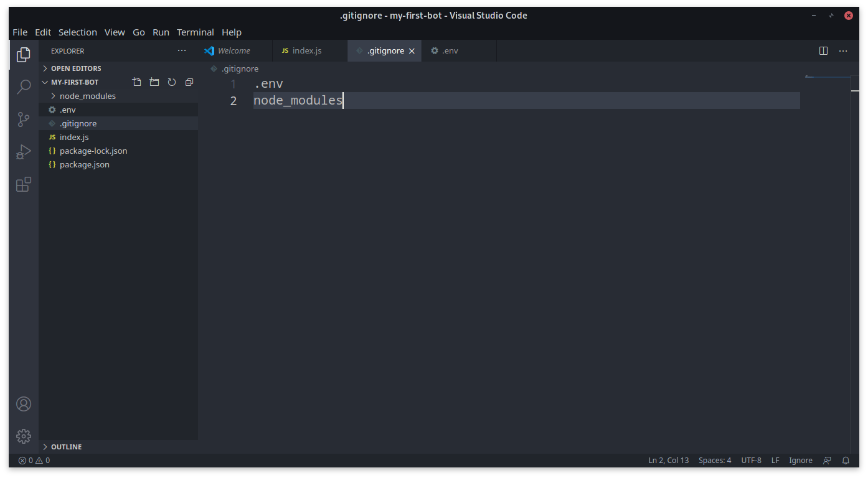Open .env file in explorer tree
The width and height of the screenshot is (868, 478).
tap(118, 110)
